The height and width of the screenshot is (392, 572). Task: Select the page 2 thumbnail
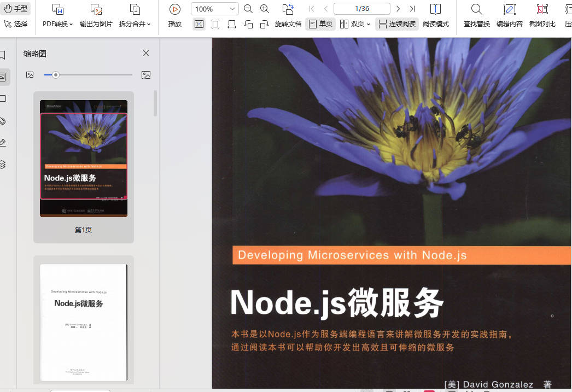click(x=84, y=323)
